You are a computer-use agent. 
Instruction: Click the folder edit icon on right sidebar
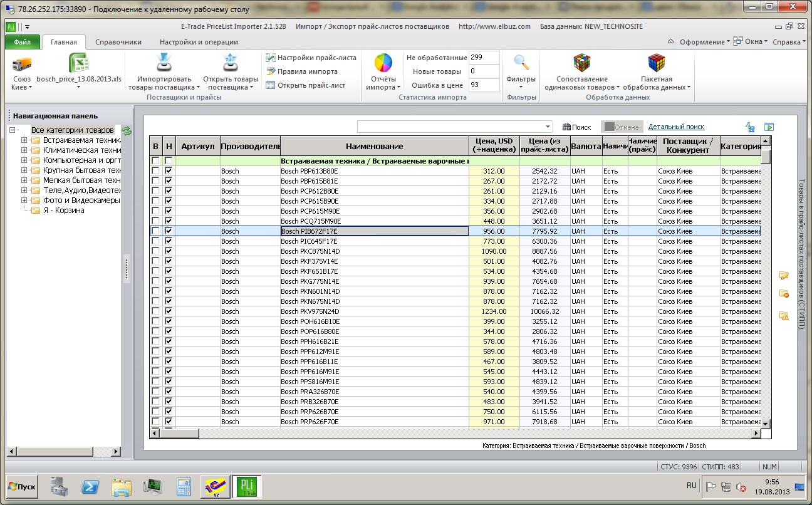click(x=783, y=275)
